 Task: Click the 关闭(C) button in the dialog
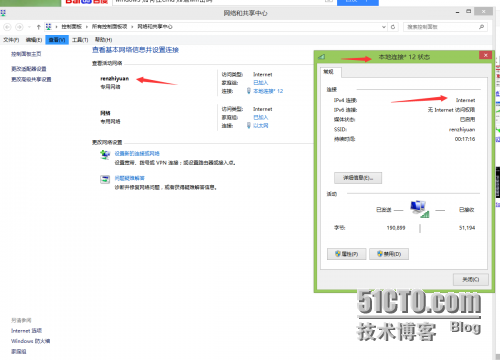coord(471,280)
